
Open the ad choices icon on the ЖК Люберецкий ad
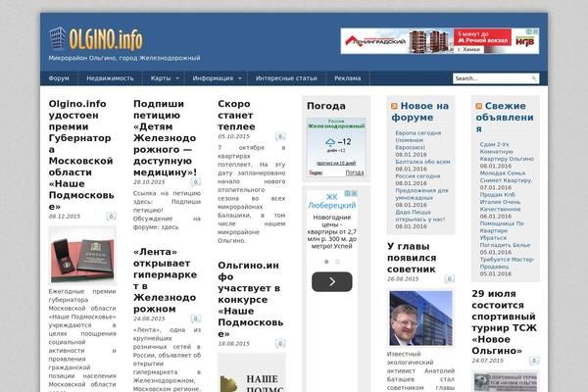click(x=347, y=193)
